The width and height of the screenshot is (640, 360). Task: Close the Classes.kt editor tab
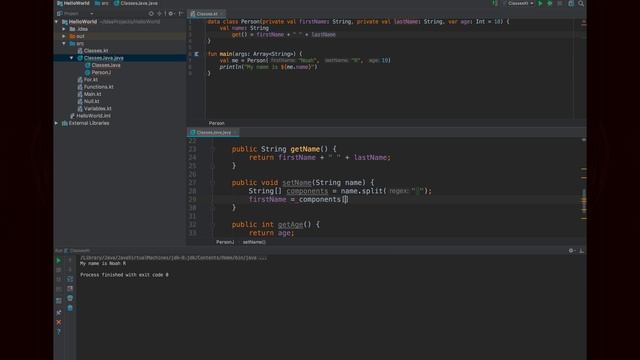222,14
